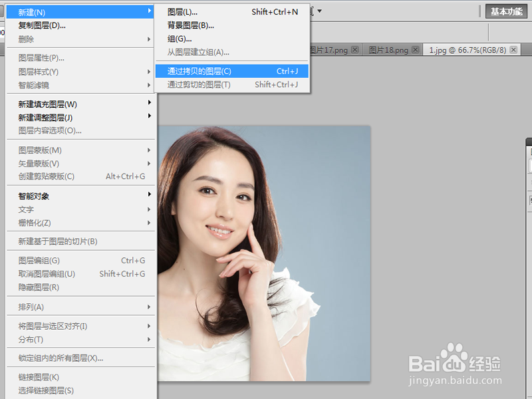Open 栅格化(Z) submenu
Image resolution: width=532 pixels, height=399 pixels.
click(80, 223)
